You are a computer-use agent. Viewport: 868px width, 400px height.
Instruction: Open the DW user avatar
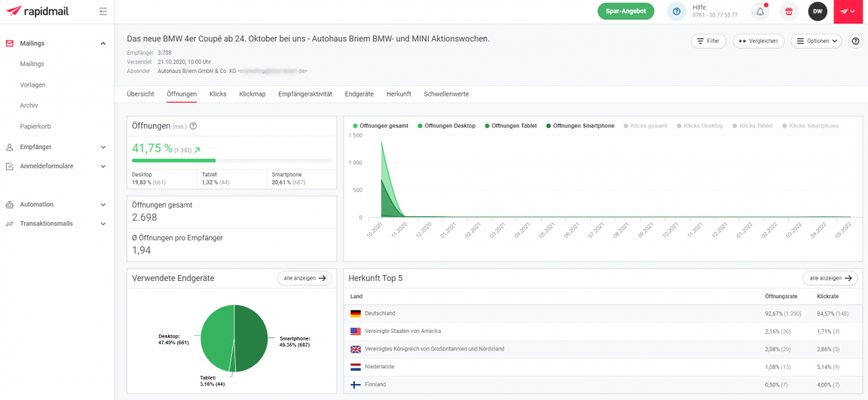coord(818,11)
